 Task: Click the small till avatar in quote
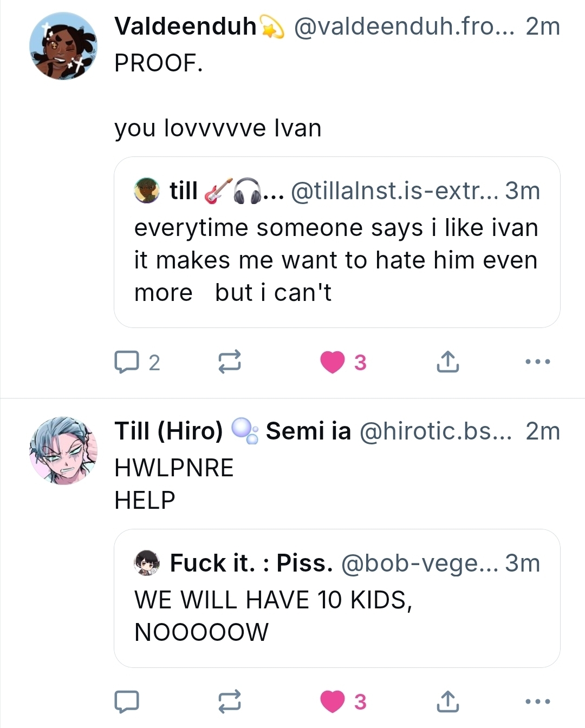147,191
